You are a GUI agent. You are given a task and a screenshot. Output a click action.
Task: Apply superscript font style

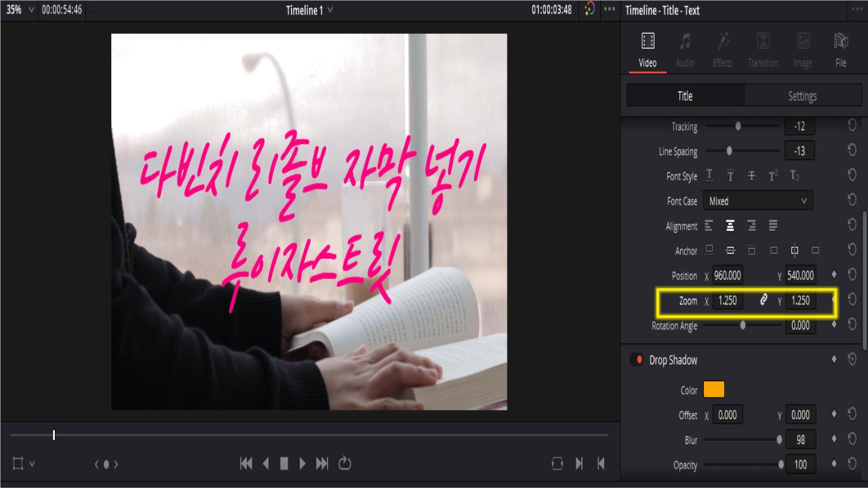click(773, 176)
